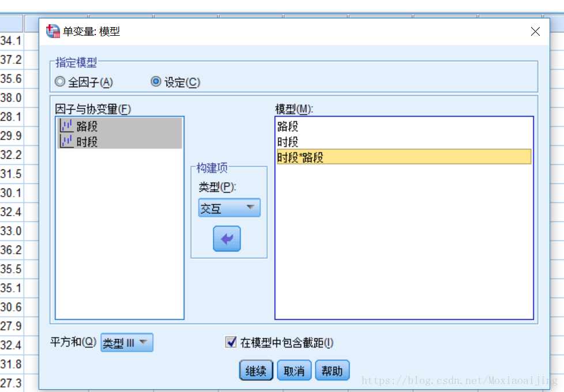Click data cell 28.1 in background sheet
This screenshot has width=564, height=392.
pyautogui.click(x=11, y=117)
